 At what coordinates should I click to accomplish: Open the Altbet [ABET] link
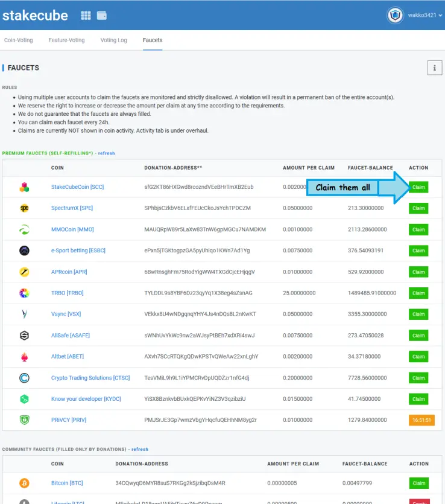(x=68, y=357)
